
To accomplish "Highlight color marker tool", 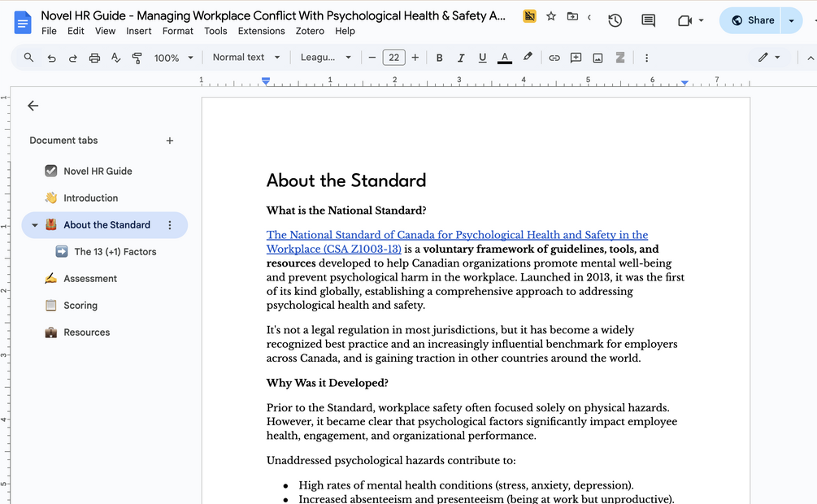I will click(x=528, y=57).
